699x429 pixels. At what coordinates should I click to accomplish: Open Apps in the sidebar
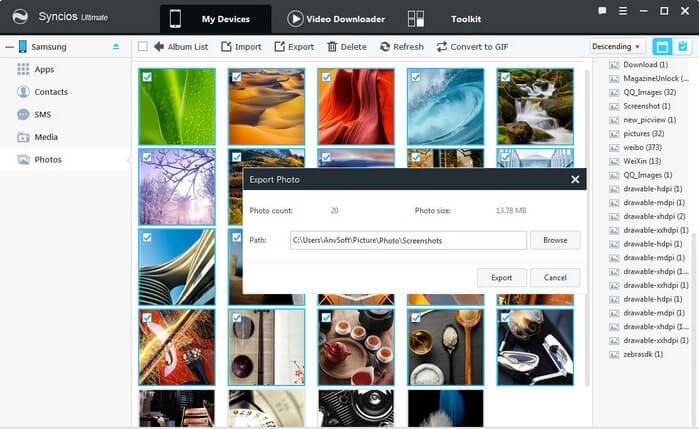coord(44,69)
